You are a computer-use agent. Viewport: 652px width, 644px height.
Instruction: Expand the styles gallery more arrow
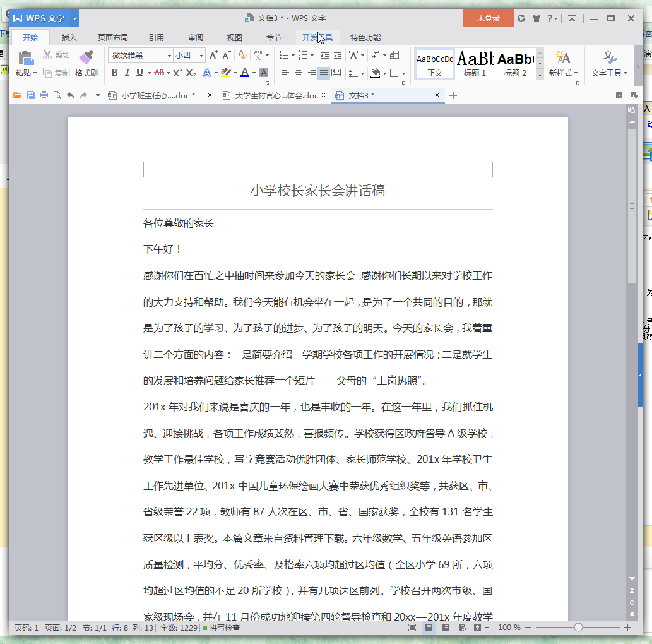540,74
